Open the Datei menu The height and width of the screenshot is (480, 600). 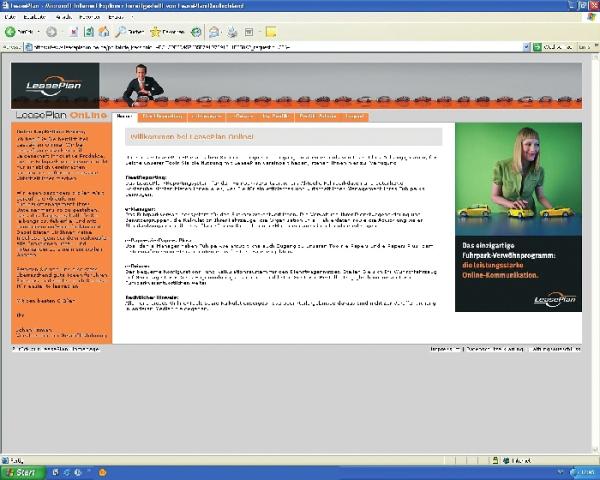11,18
